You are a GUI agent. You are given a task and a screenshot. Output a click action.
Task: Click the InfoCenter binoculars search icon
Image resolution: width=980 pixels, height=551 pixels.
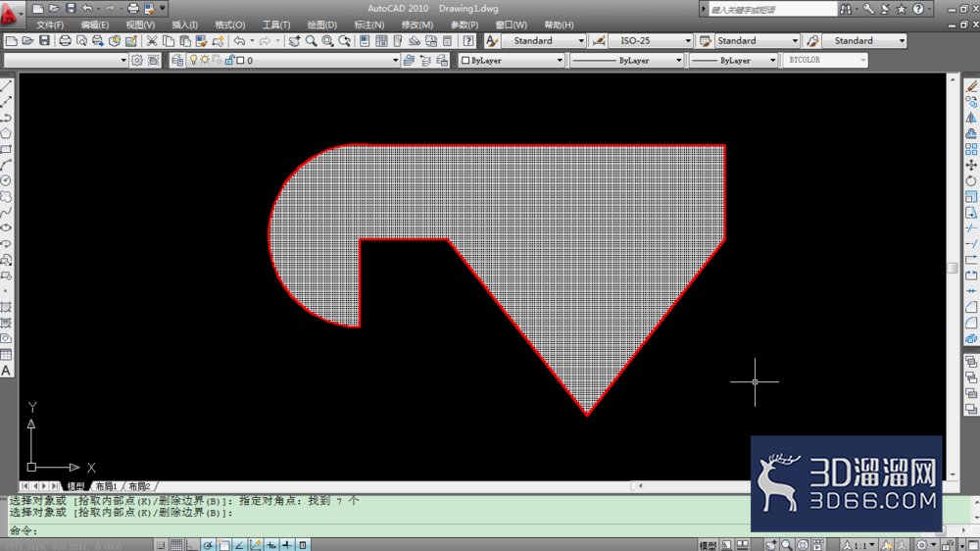coord(846,9)
